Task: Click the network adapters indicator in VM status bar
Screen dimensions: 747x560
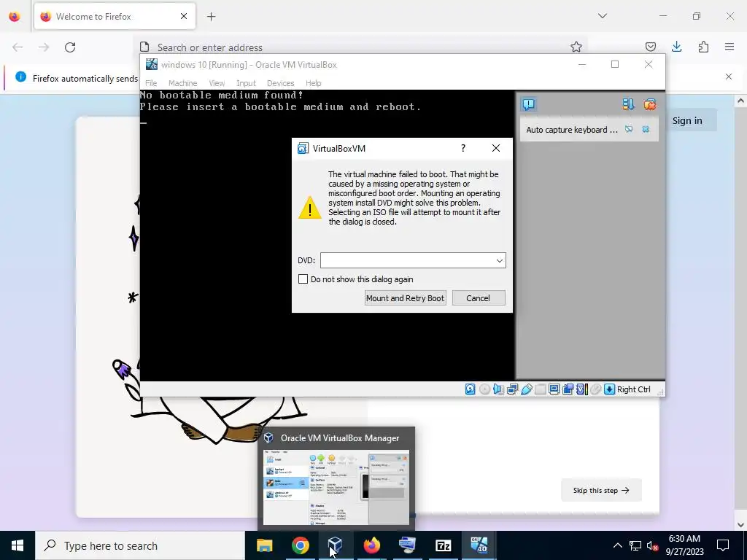Action: click(513, 389)
